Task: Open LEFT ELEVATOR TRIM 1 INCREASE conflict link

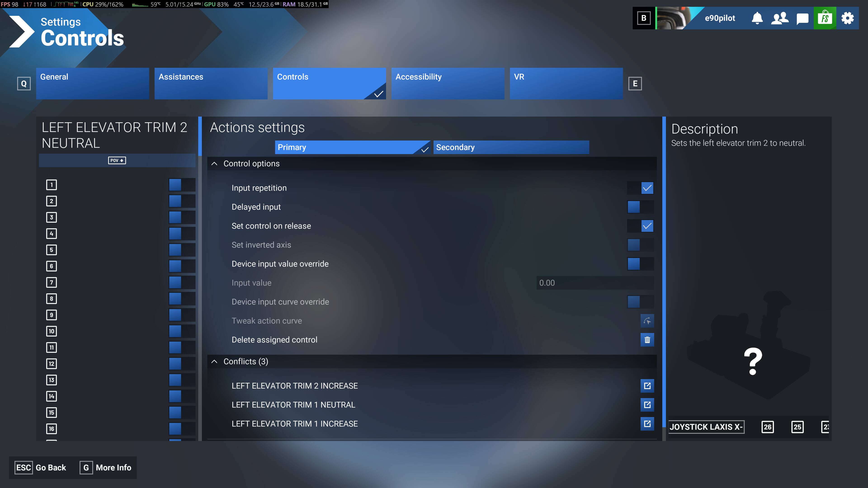Action: (x=647, y=424)
